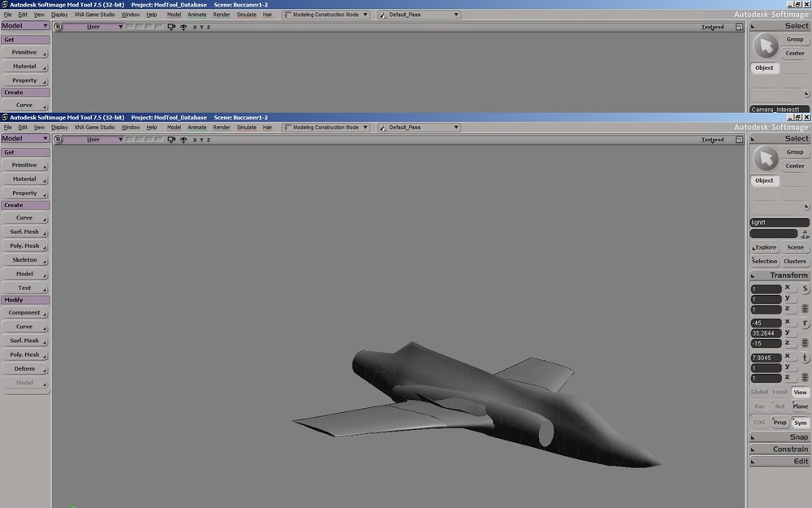
Task: Click the camera icon in lower viewport bar
Action: click(x=171, y=140)
